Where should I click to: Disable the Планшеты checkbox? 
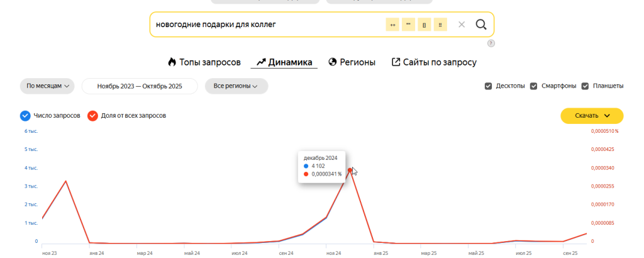click(585, 86)
